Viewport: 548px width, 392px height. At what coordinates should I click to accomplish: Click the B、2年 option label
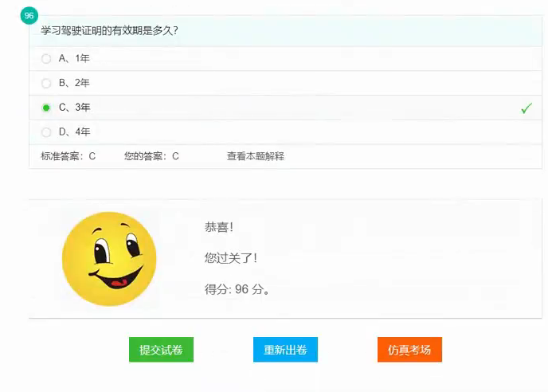click(x=74, y=83)
